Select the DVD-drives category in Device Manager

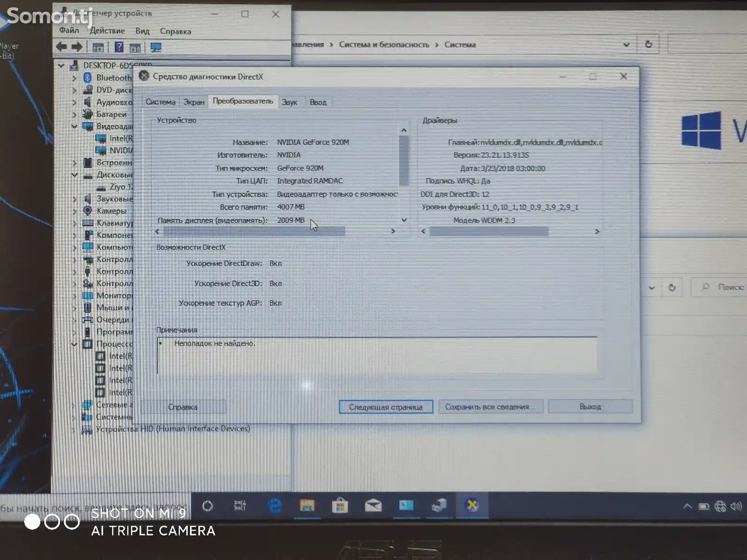114,90
